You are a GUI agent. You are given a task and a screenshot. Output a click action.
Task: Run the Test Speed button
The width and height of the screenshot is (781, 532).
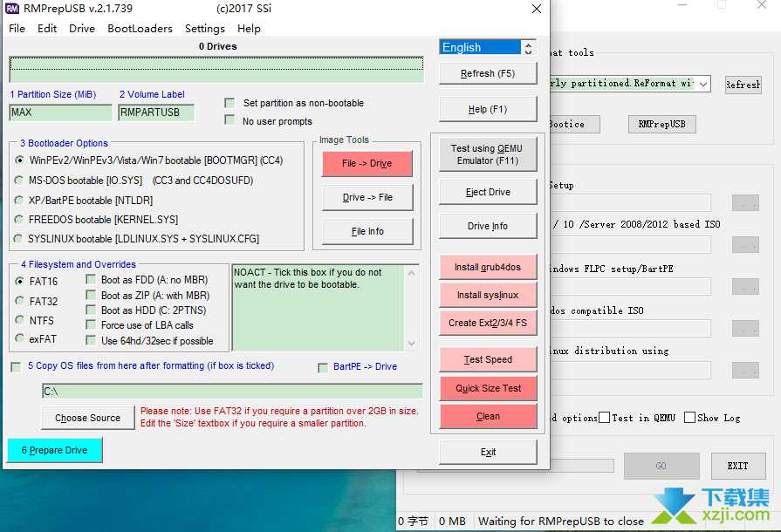(x=488, y=359)
